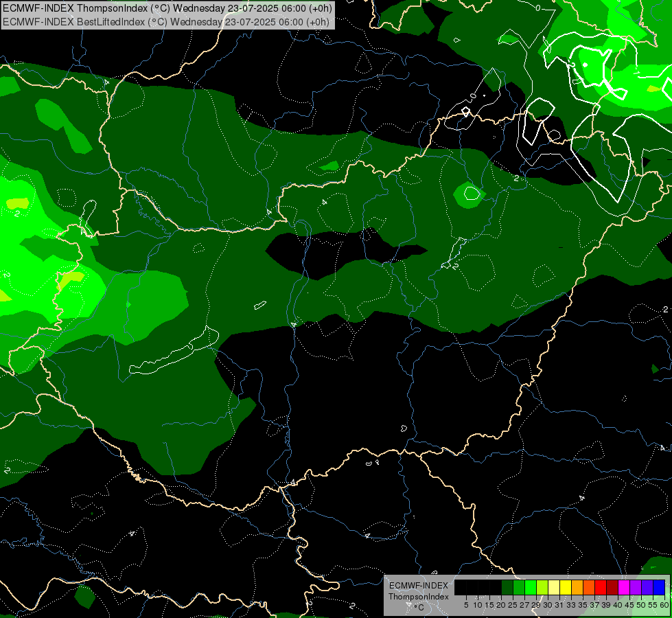
Task: Select the indigo 50–55 legend swatch
Action: coord(647,587)
